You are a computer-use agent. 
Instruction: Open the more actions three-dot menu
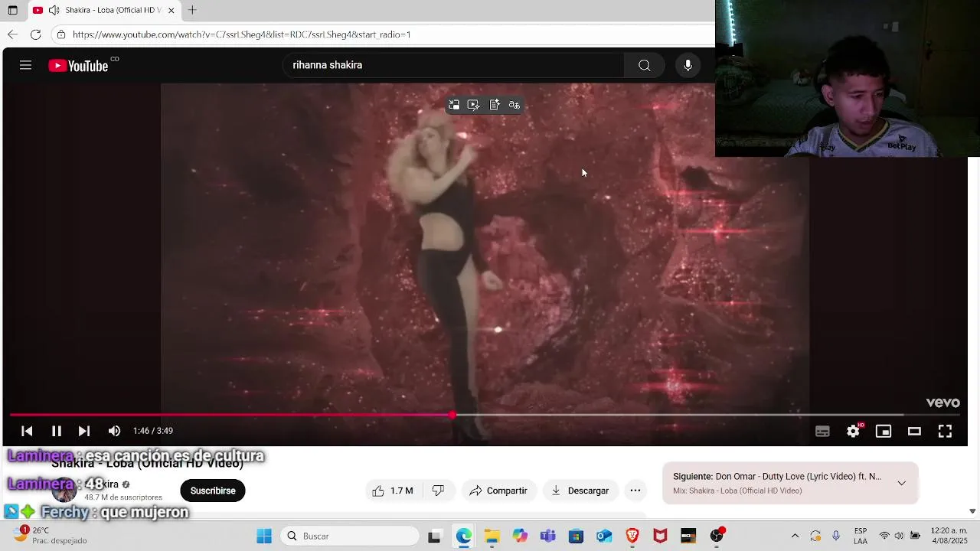(635, 491)
